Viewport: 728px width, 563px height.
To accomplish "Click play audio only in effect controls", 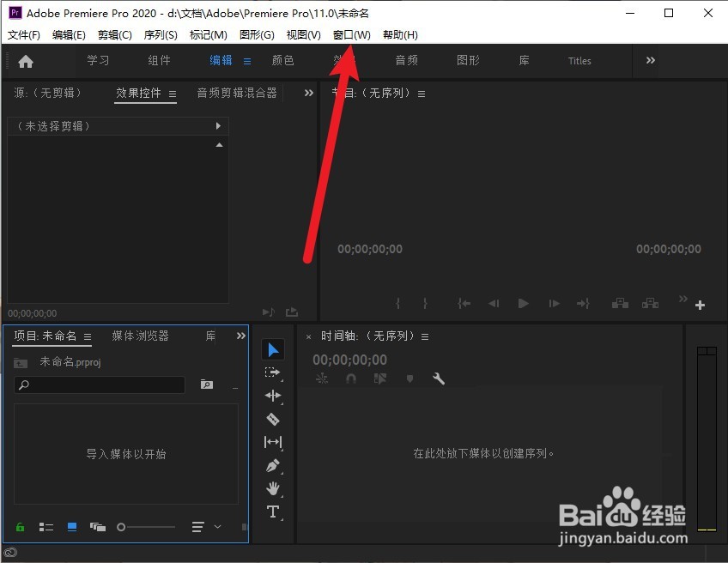I will click(269, 312).
